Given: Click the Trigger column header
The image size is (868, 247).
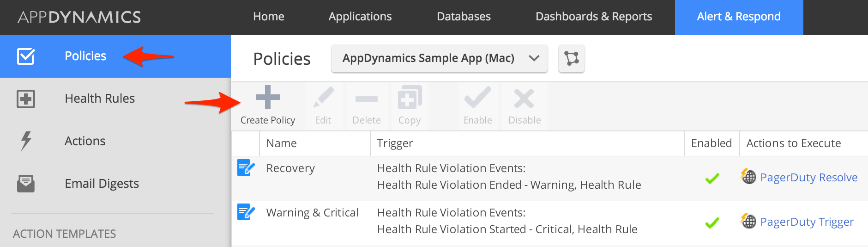Looking at the screenshot, I should tap(395, 143).
